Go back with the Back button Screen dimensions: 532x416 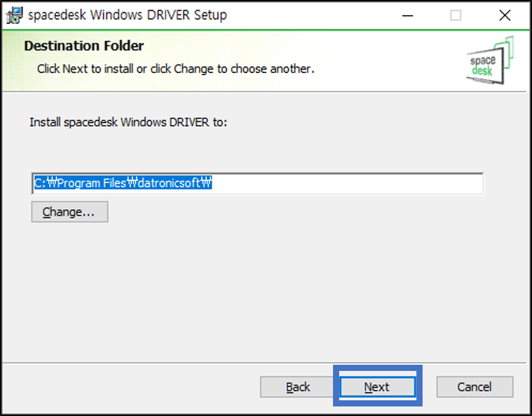298,387
